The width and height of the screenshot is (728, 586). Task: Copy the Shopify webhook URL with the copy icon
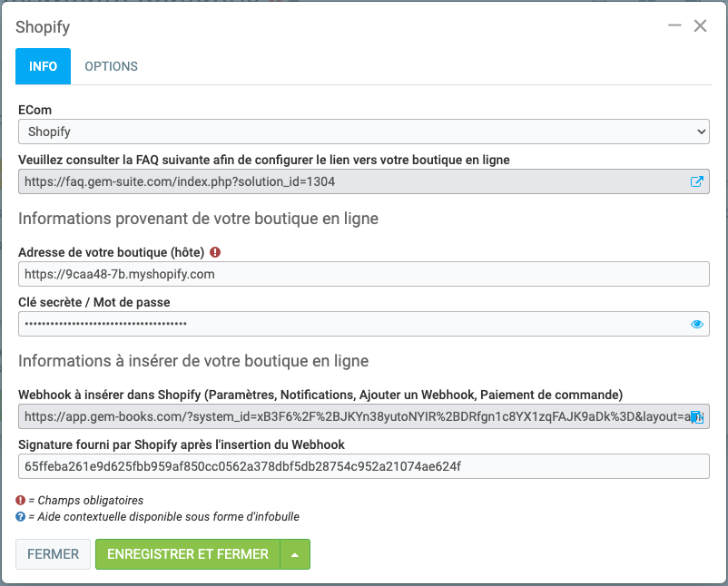pyautogui.click(x=696, y=416)
